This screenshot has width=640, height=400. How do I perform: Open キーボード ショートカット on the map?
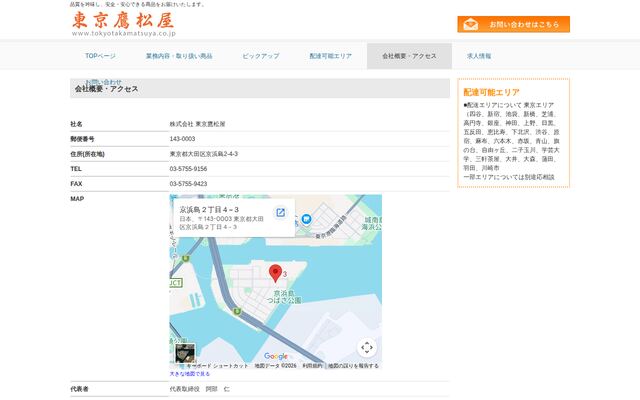pyautogui.click(x=217, y=366)
